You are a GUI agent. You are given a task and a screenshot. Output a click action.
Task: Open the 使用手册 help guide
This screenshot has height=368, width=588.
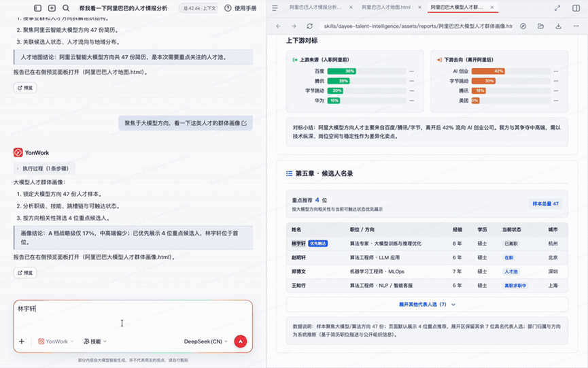pos(241,8)
